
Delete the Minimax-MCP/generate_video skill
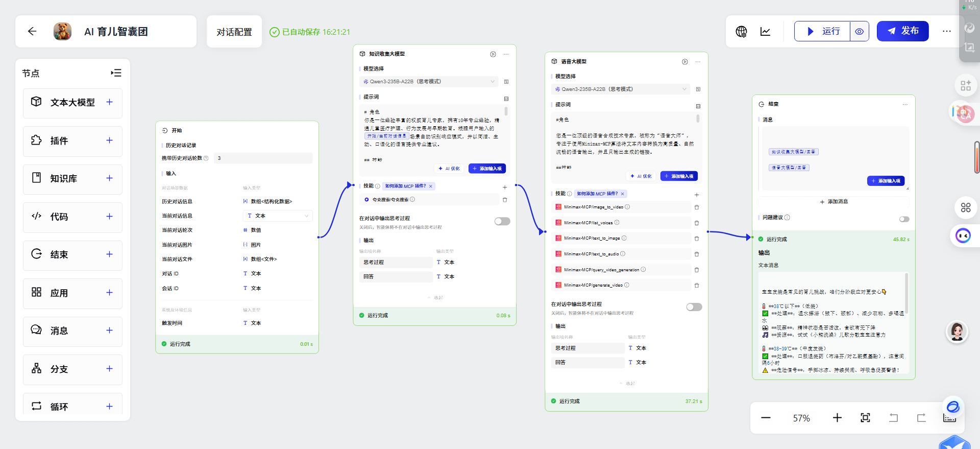coord(697,286)
